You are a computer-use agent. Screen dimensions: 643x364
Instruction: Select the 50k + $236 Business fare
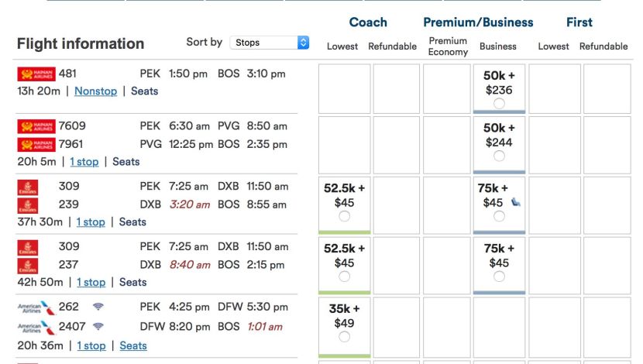[499, 103]
